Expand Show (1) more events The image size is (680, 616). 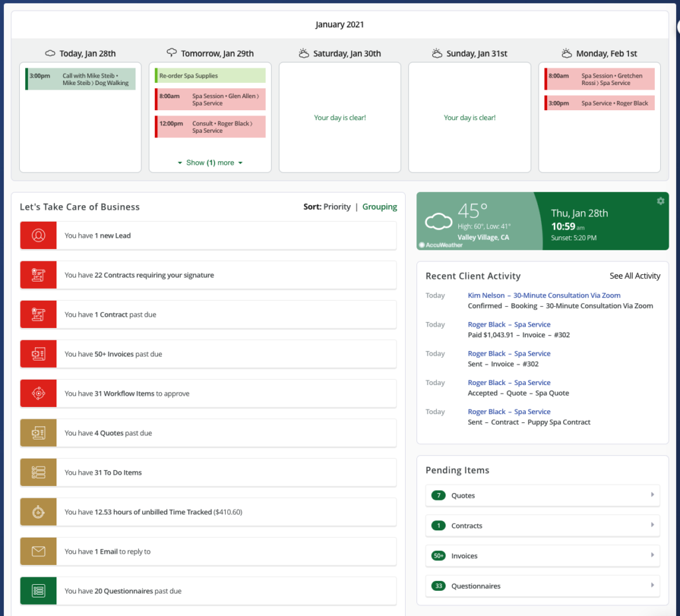coord(210,163)
